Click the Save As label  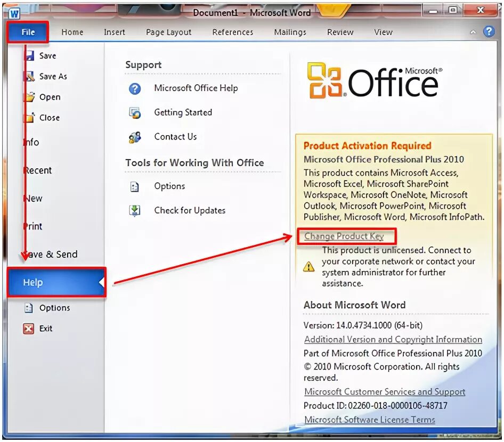coord(53,77)
